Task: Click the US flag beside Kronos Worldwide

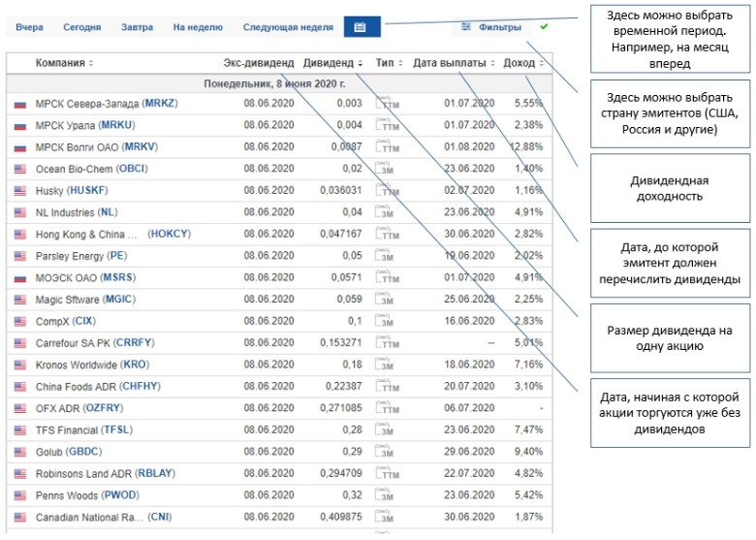Action: (x=19, y=365)
